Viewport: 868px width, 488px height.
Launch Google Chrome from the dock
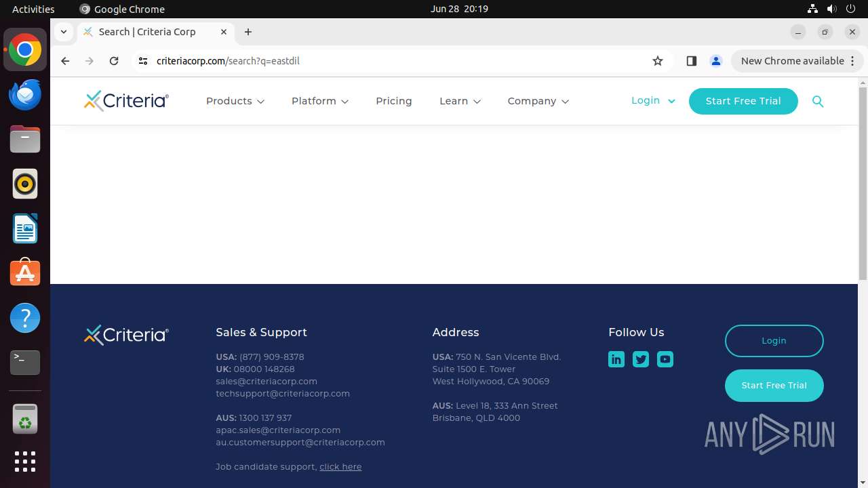tap(25, 49)
